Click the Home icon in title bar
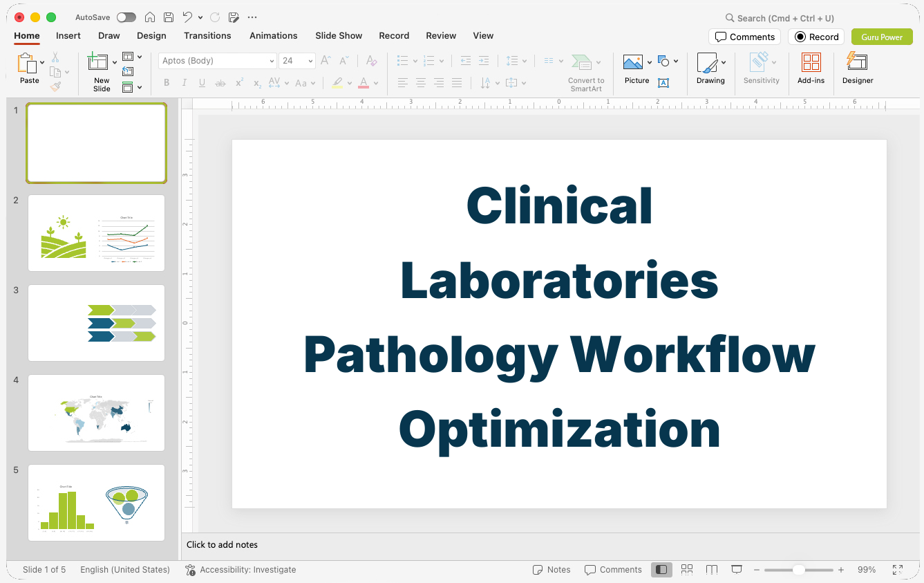This screenshot has width=924, height=583. click(150, 17)
